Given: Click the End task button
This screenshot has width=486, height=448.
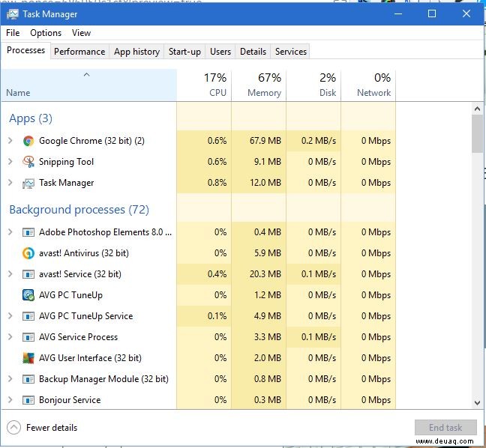Looking at the screenshot, I should (445, 428).
